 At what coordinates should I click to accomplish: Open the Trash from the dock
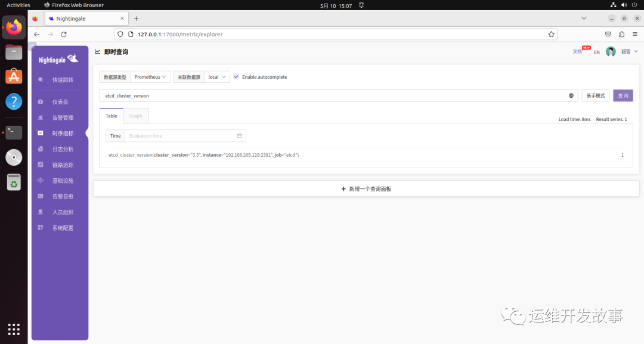(14, 182)
